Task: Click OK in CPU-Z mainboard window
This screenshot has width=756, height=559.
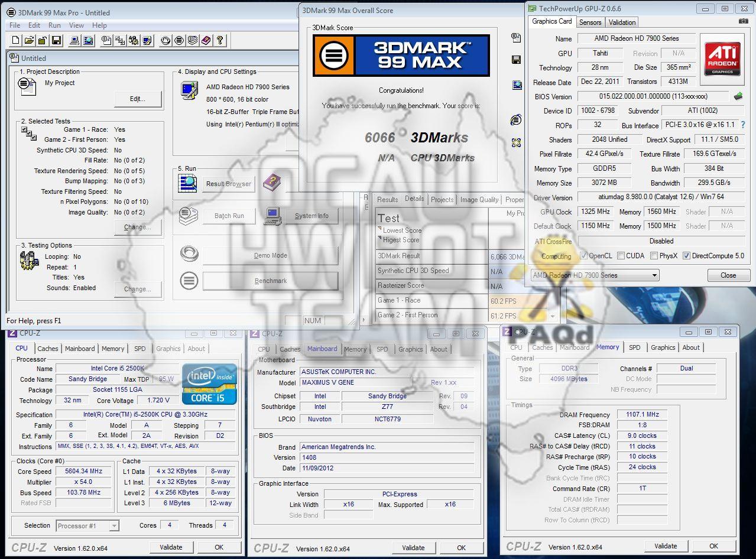Action: [x=462, y=548]
